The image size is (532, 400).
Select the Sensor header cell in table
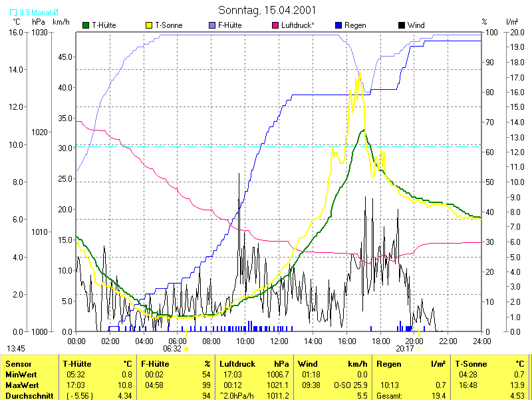18,364
